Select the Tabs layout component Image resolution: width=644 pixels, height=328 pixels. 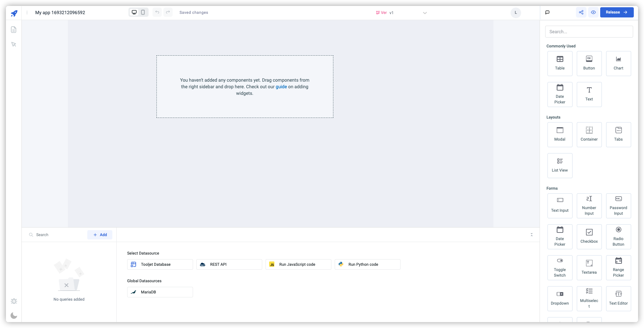pos(618,134)
